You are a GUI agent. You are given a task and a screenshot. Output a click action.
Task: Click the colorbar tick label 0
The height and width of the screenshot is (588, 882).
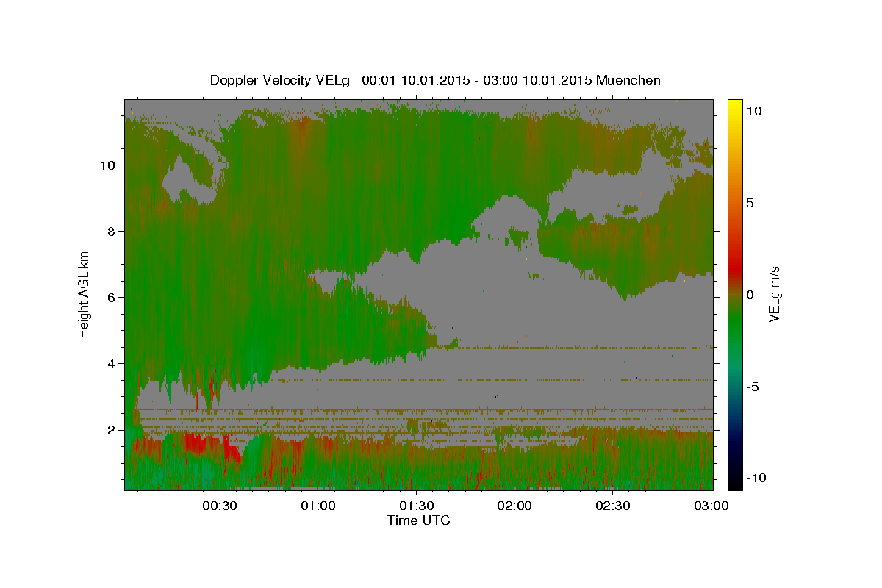click(x=752, y=295)
